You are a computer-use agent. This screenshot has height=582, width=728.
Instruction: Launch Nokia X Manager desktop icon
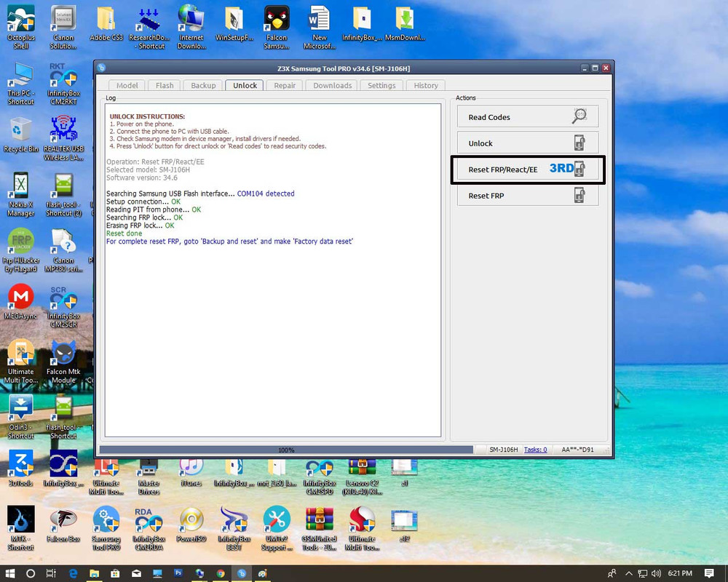[x=21, y=195]
